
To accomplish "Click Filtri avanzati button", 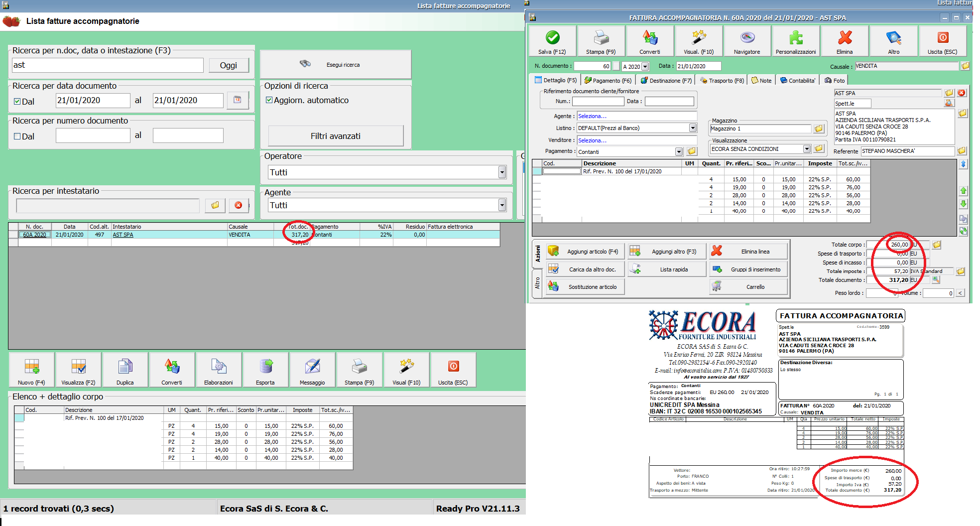I will pyautogui.click(x=336, y=136).
